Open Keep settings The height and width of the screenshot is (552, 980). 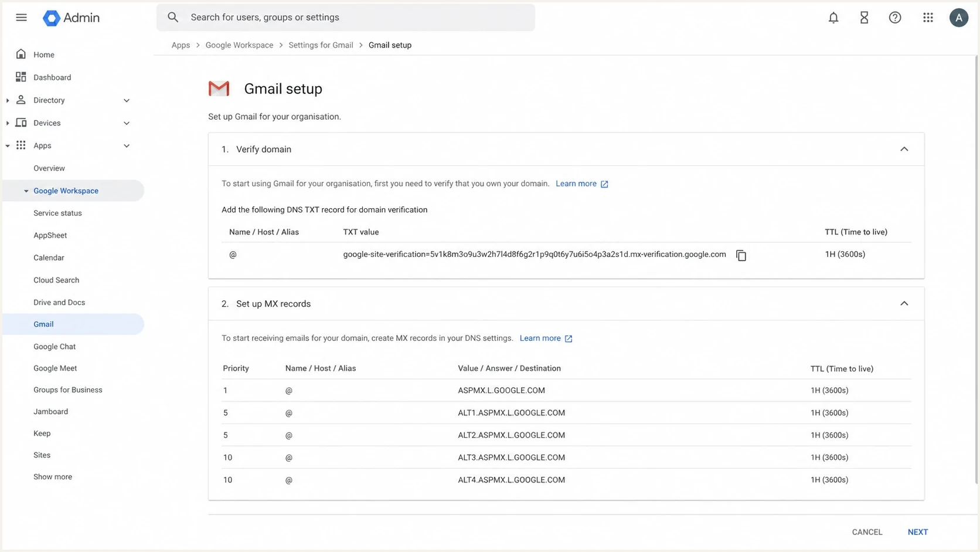[42, 434]
